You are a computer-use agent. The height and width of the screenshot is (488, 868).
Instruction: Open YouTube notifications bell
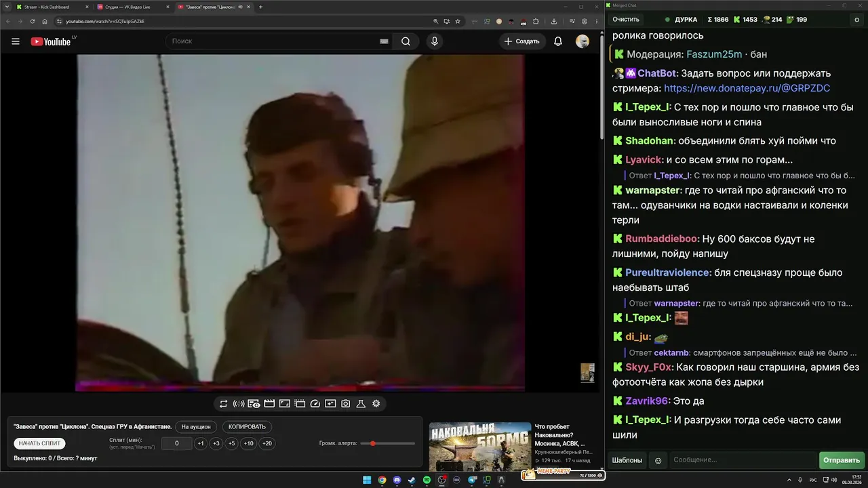tap(558, 41)
